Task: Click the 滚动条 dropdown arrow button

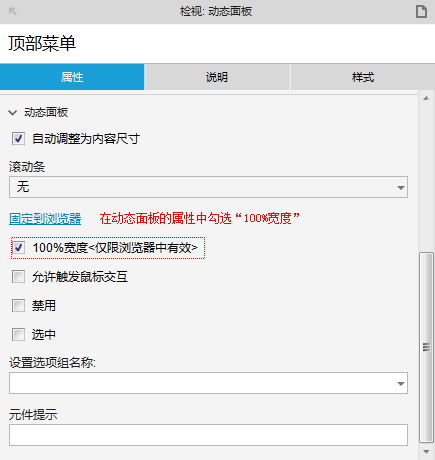Action: tap(401, 188)
